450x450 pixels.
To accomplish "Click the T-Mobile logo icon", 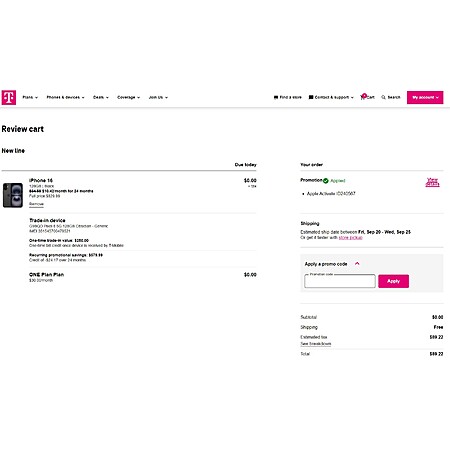I will click(x=9, y=97).
